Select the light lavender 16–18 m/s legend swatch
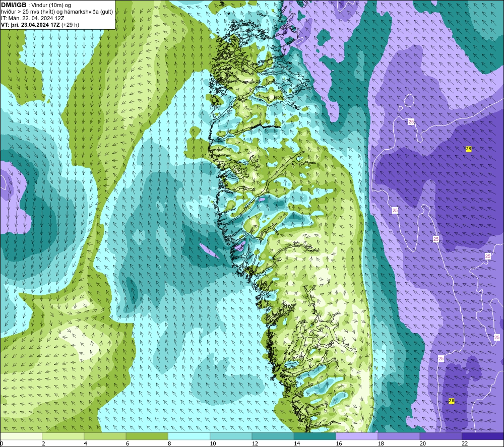Viewport: 504px width, 447px height. (357, 436)
